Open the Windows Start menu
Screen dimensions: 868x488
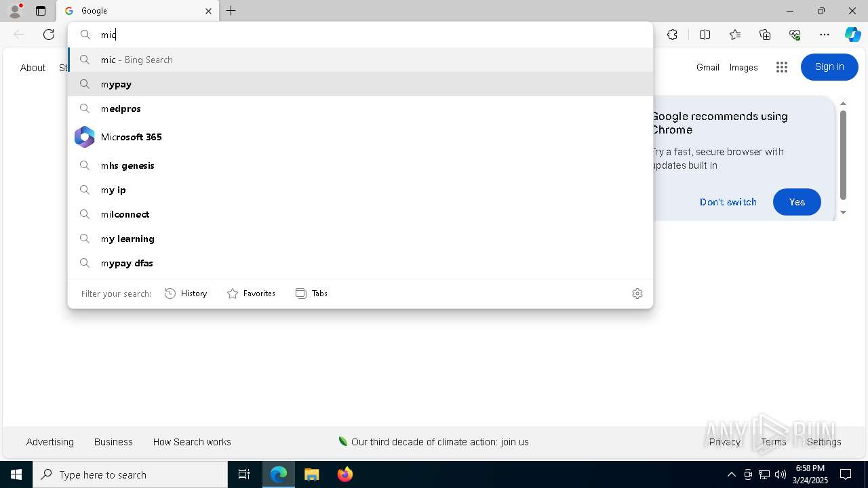(16, 474)
